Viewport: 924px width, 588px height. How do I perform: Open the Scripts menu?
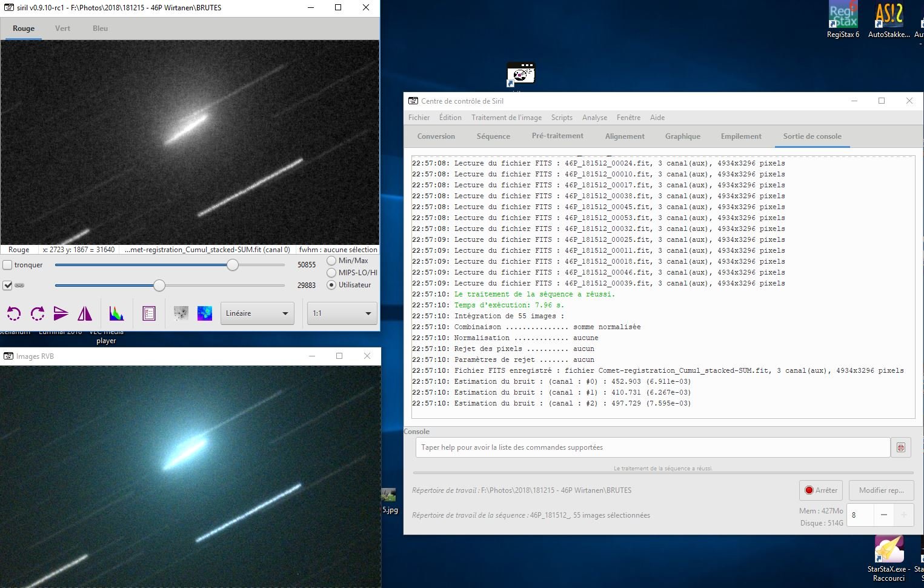point(562,118)
